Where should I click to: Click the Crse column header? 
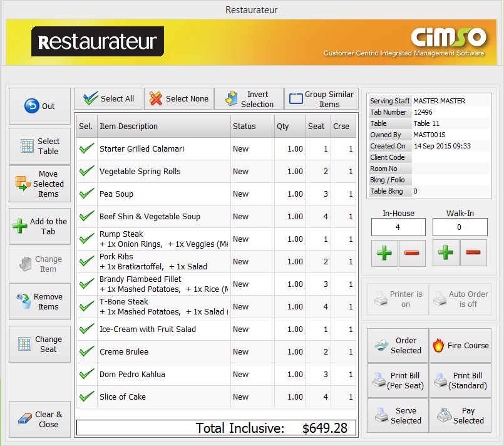click(x=343, y=127)
